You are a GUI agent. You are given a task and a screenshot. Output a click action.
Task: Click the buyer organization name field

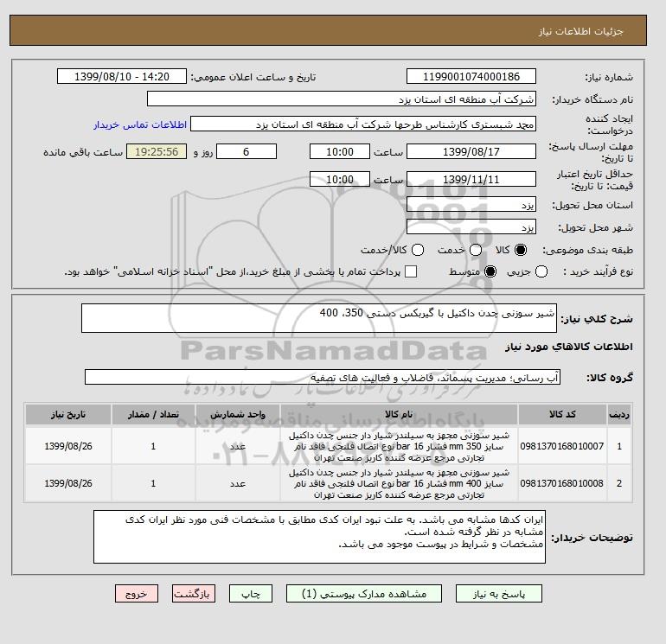[342, 99]
